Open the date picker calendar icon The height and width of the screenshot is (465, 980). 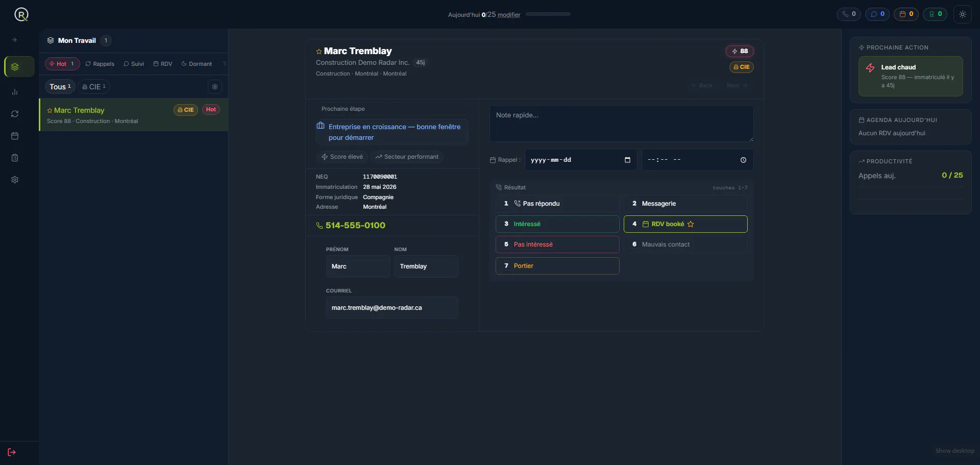[x=627, y=160]
